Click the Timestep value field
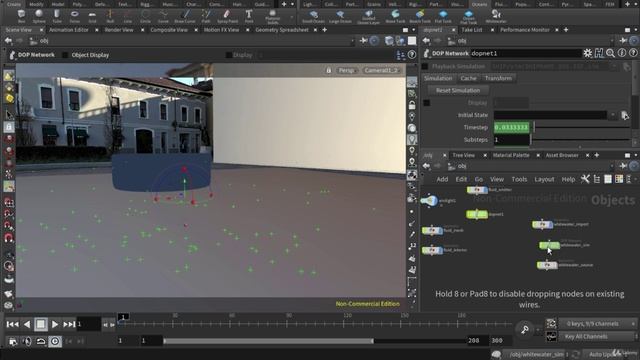The width and height of the screenshot is (640, 360). pyautogui.click(x=512, y=127)
